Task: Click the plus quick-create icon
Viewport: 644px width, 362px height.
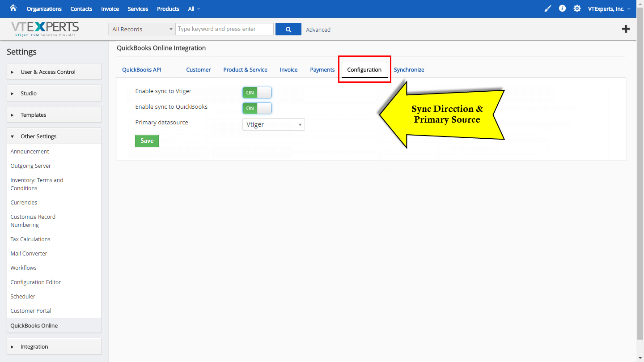Action: [x=626, y=29]
